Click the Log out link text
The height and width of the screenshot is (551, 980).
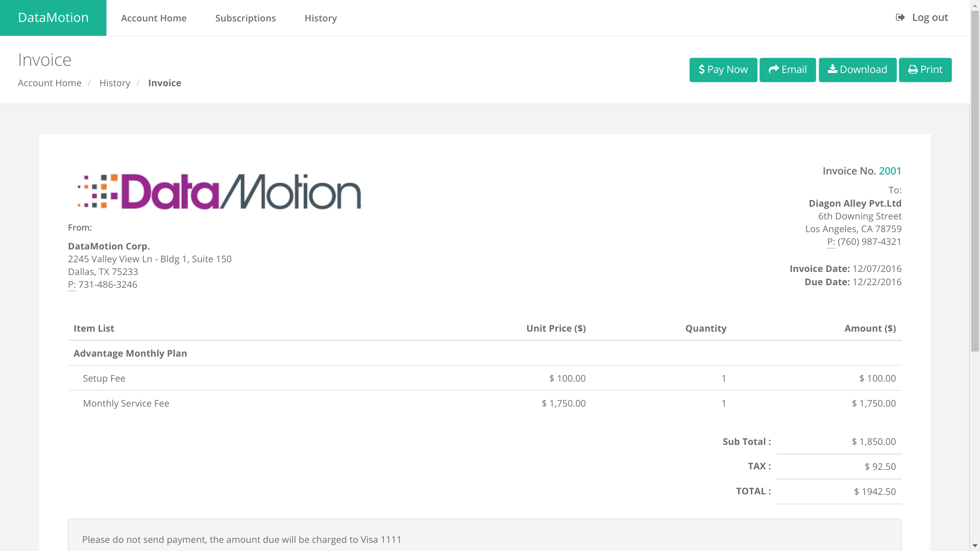(x=929, y=17)
